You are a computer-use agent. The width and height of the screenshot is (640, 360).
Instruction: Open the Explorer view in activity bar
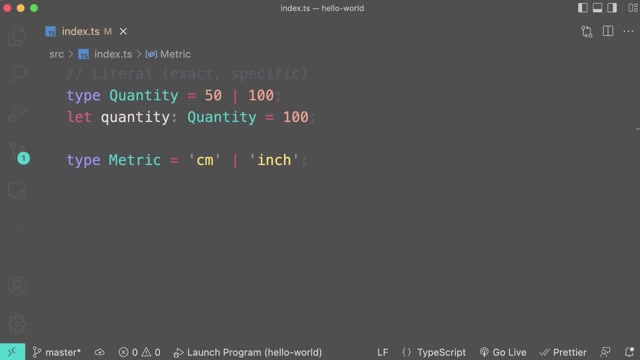coord(17,36)
